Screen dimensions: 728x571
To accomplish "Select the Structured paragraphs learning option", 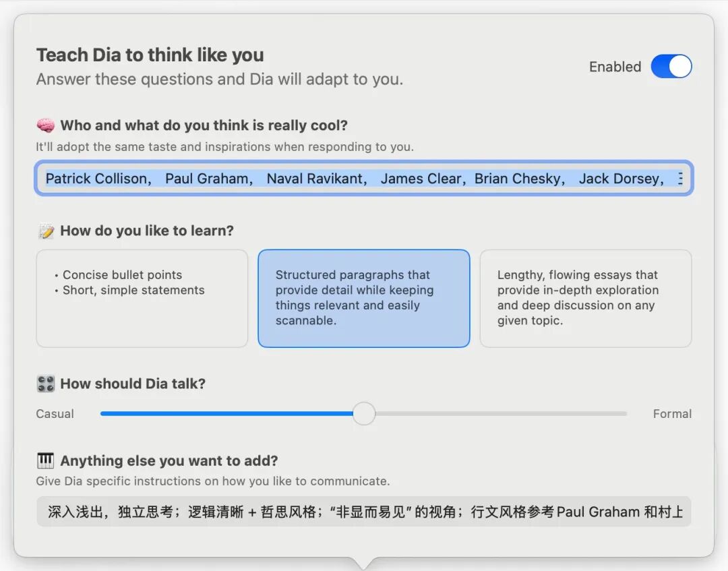I will click(363, 298).
